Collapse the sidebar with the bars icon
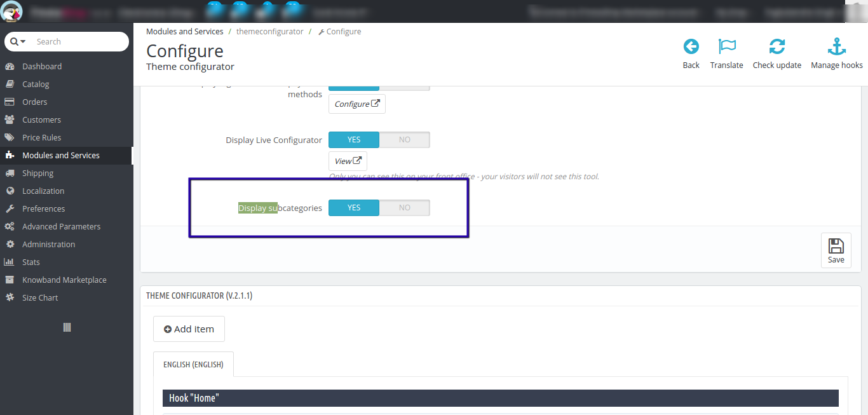The image size is (868, 415). (x=67, y=327)
